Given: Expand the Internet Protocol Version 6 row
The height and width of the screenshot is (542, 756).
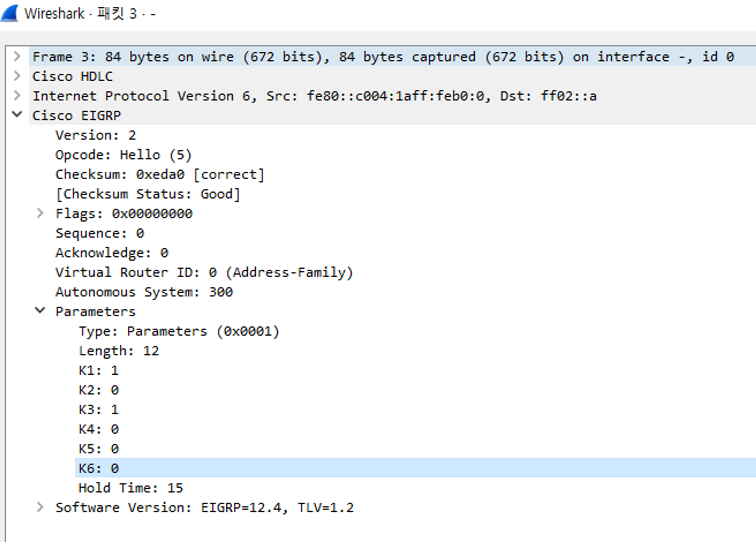Looking at the screenshot, I should [17, 95].
